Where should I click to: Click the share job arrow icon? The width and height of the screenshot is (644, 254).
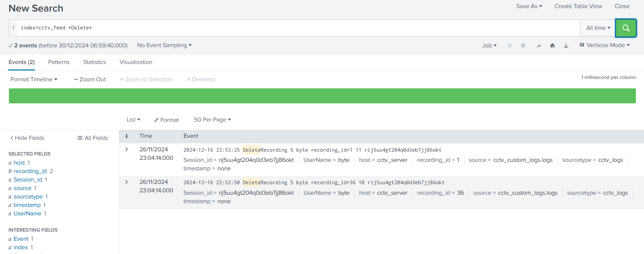(538, 46)
